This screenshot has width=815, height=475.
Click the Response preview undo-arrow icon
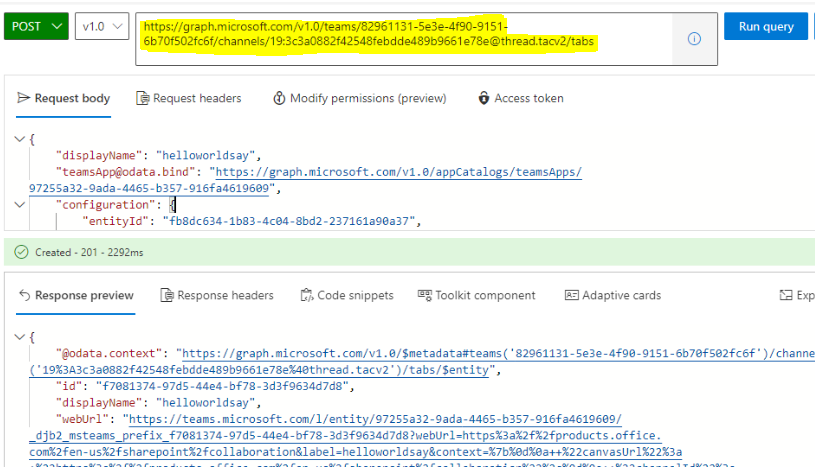(x=24, y=295)
